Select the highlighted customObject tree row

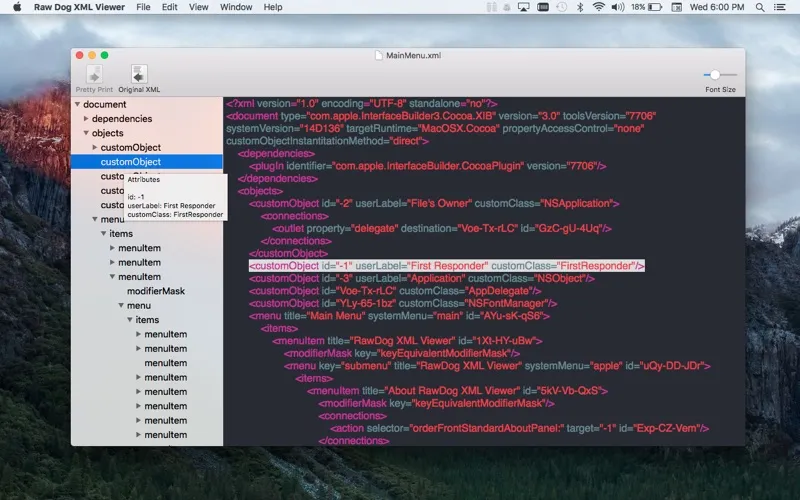tap(130, 161)
